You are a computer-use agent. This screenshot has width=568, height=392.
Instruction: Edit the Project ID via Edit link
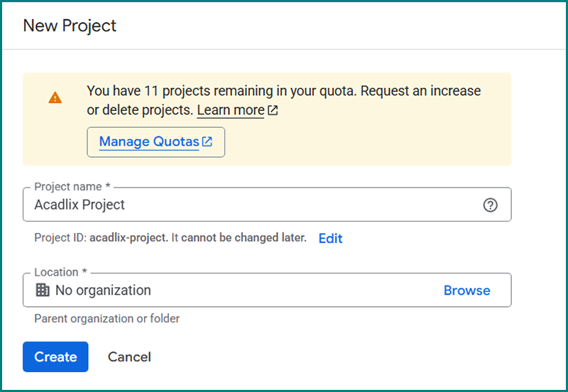click(330, 239)
